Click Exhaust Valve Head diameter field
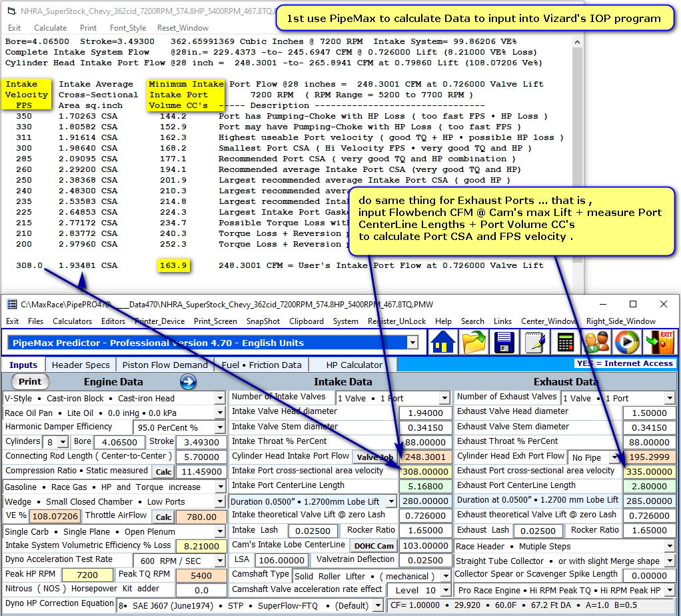Screen dimensions: 681x616 click(x=649, y=413)
